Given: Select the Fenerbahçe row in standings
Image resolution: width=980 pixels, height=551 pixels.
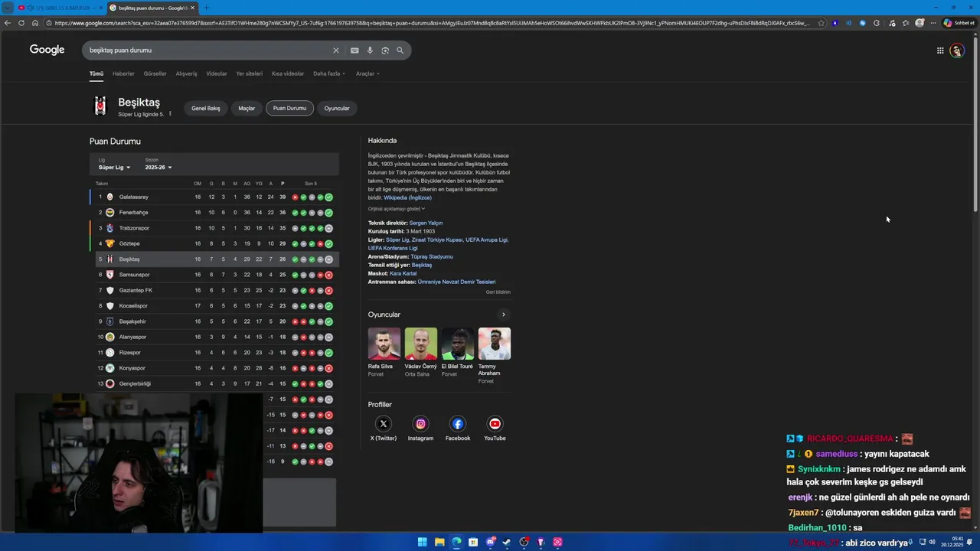Looking at the screenshot, I should click(x=214, y=212).
